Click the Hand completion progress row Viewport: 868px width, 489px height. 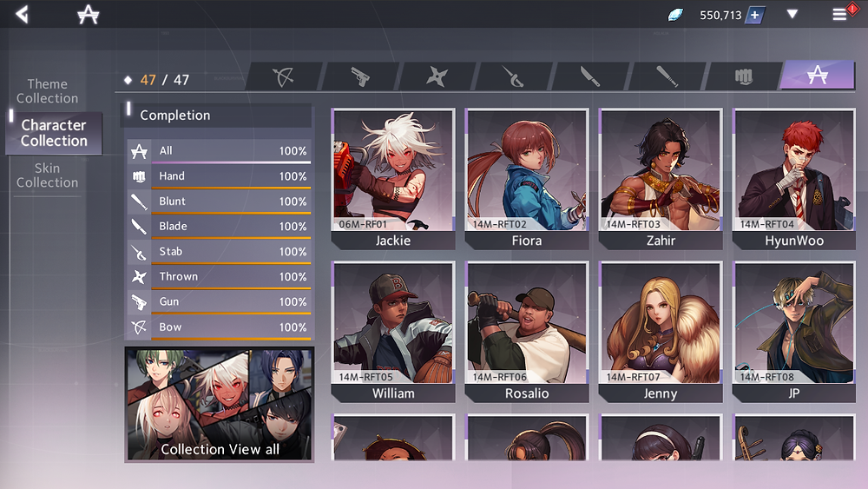[220, 176]
